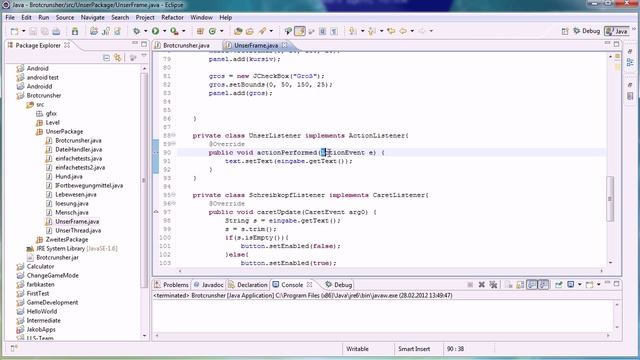Viewport: 640px width, 360px height.
Task: Maximize the Console view panel
Action: tap(616, 284)
